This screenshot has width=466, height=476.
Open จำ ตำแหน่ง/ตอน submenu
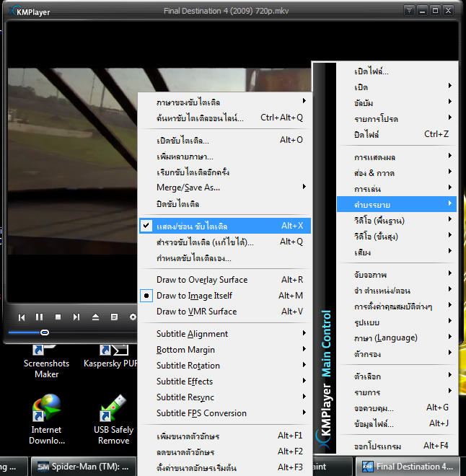(x=397, y=290)
